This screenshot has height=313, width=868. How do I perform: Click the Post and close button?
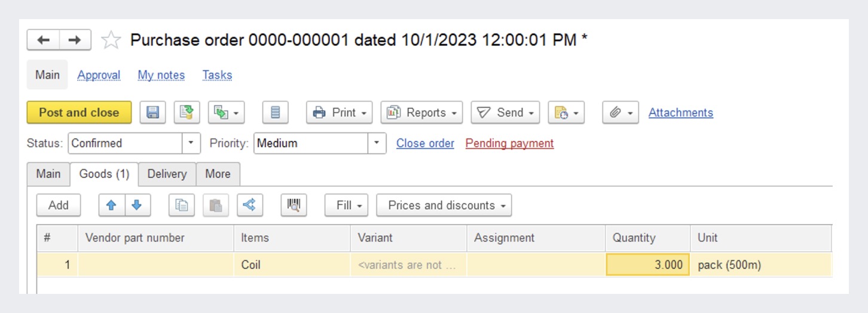tap(79, 112)
